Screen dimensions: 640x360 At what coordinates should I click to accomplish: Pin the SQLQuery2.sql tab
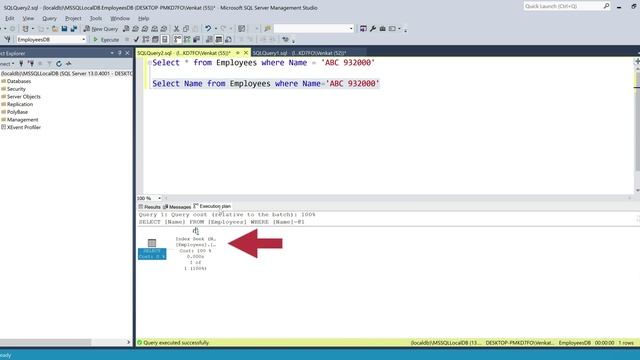click(x=238, y=53)
